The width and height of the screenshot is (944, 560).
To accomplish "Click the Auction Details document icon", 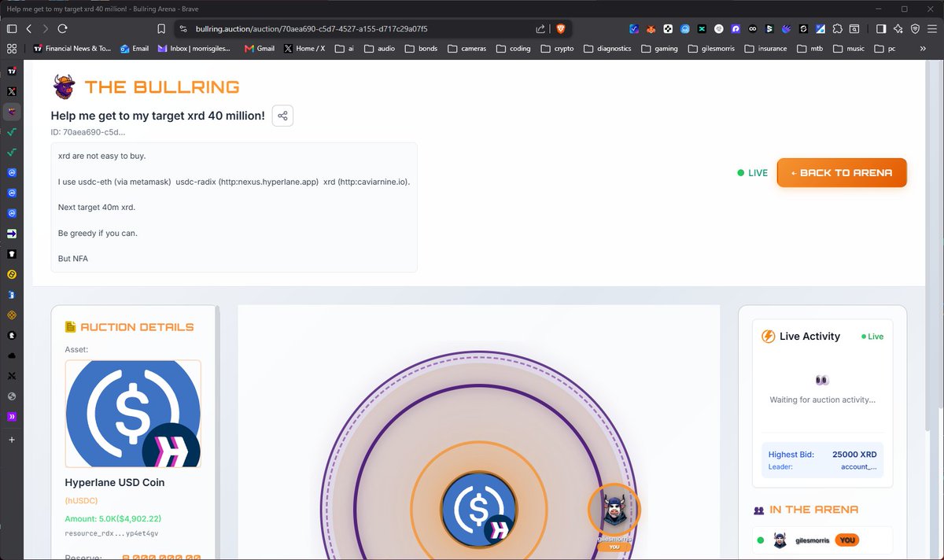I will [x=71, y=327].
